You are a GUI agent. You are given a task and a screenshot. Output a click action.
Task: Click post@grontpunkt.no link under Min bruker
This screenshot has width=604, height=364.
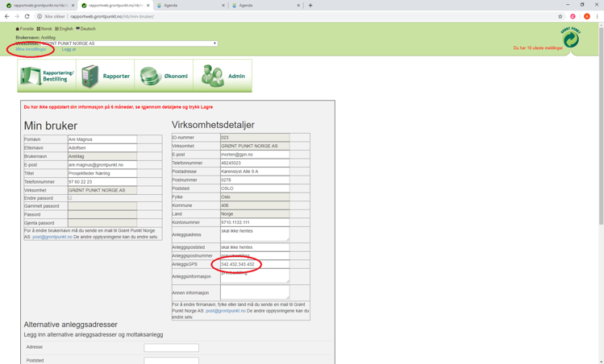tap(52, 237)
